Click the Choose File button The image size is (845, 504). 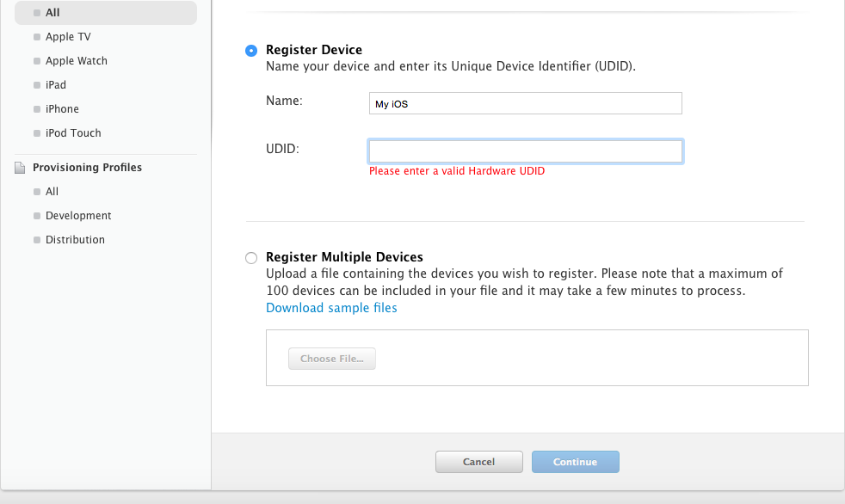pos(332,359)
